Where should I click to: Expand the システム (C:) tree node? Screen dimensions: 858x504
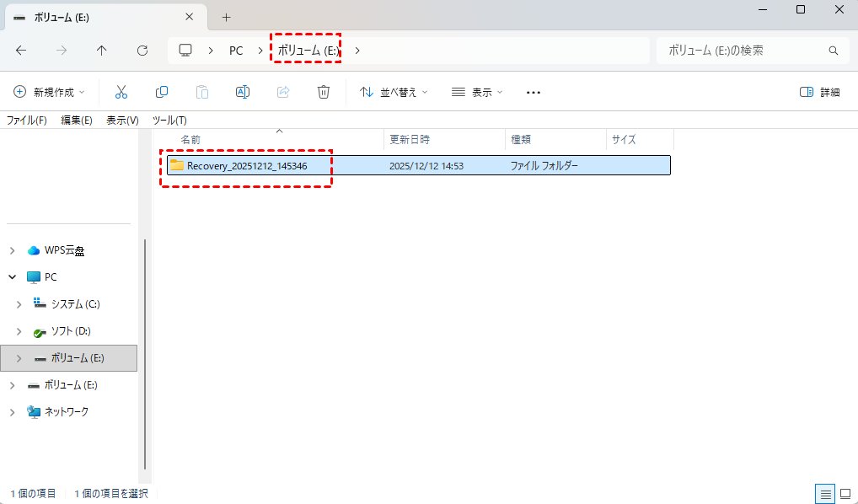click(19, 303)
